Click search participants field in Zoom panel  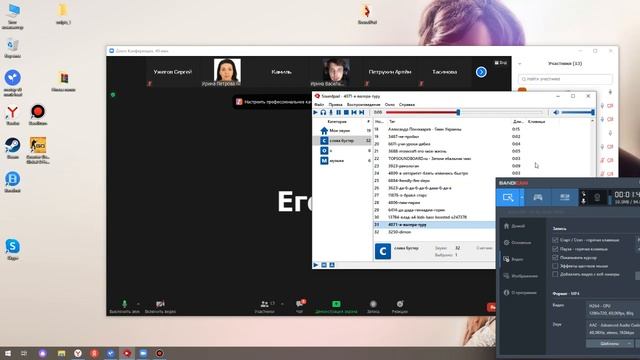(x=565, y=79)
